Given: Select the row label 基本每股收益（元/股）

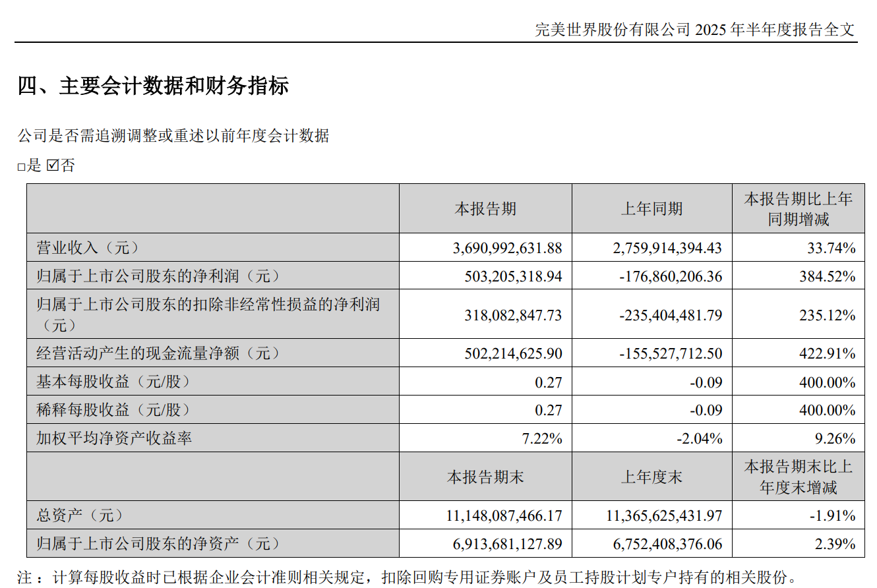Looking at the screenshot, I should click(x=113, y=381).
